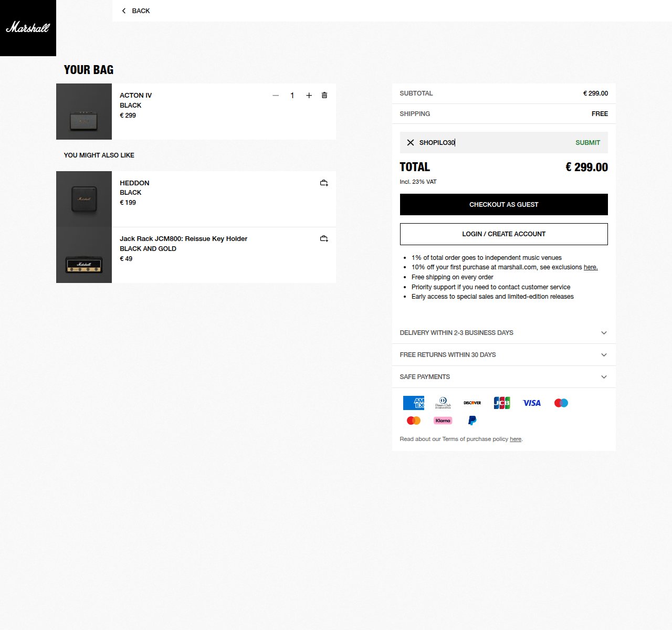The image size is (672, 630).
Task: Click the ACTON IV product name
Action: [135, 96]
